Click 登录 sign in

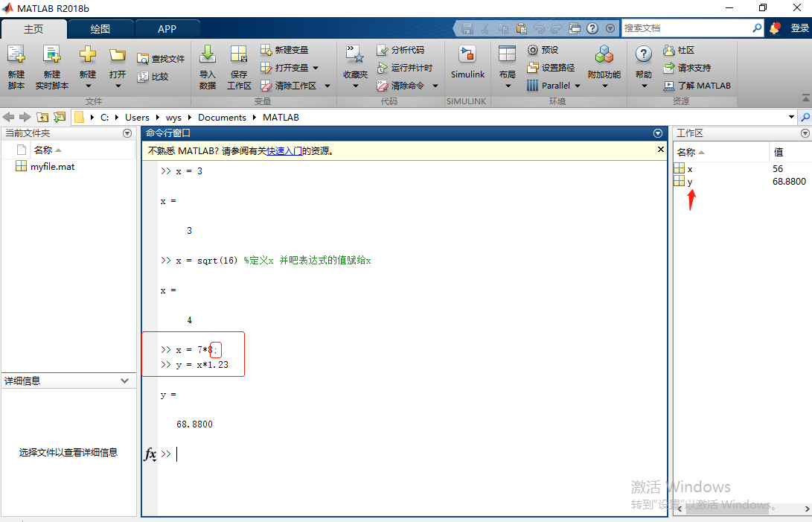click(x=799, y=28)
